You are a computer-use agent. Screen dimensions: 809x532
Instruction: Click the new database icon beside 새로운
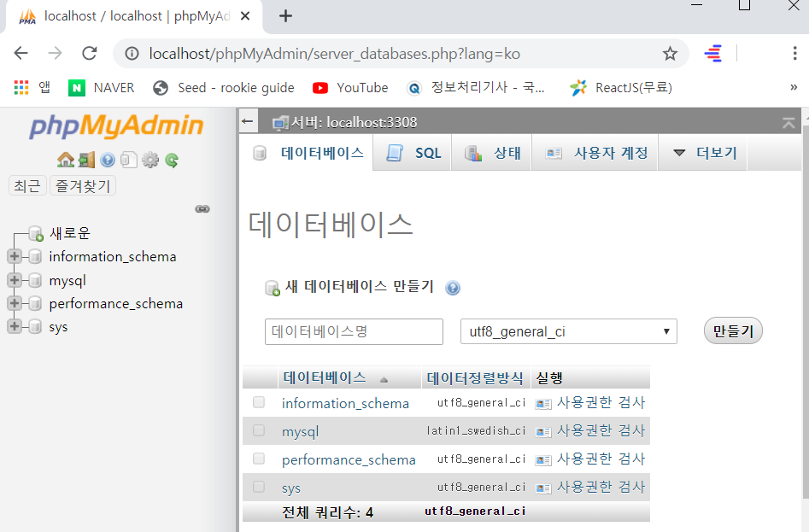click(36, 233)
